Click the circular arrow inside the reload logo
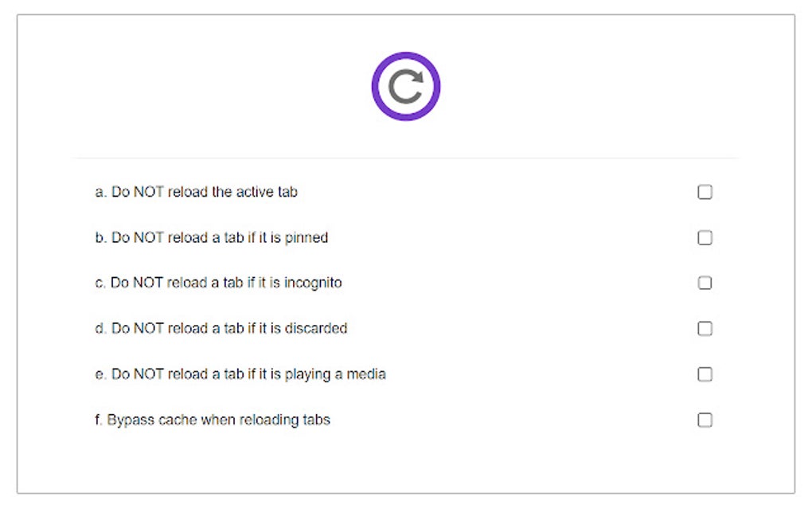This screenshot has height=508, width=812. [406, 85]
